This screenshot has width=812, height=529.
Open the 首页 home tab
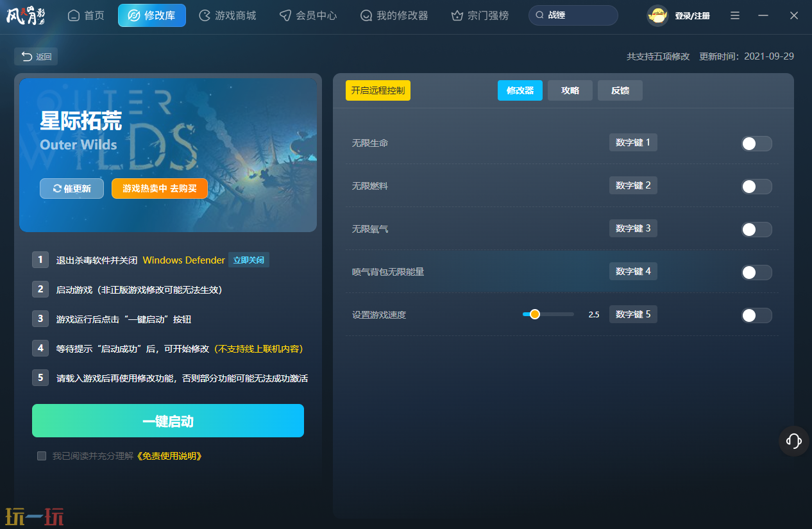pos(86,15)
